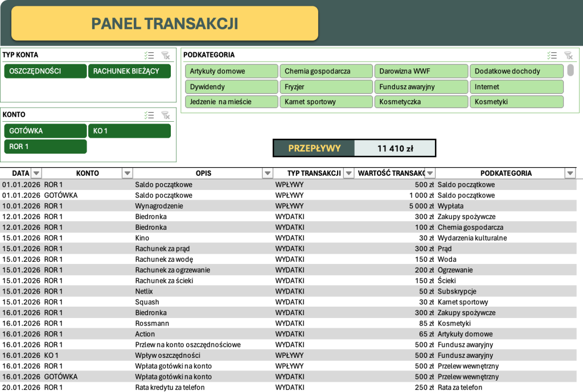Click the 1 000 zł value cell

pyautogui.click(x=395, y=195)
